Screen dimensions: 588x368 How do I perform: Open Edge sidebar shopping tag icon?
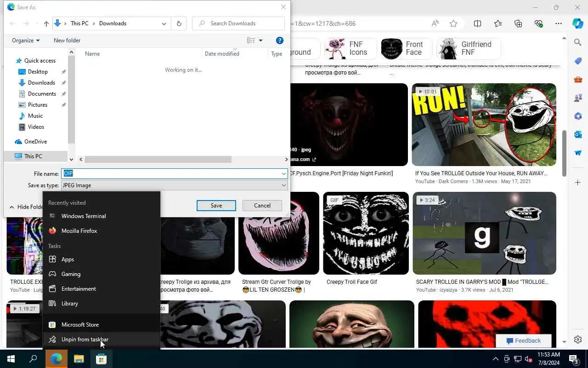[x=578, y=61]
